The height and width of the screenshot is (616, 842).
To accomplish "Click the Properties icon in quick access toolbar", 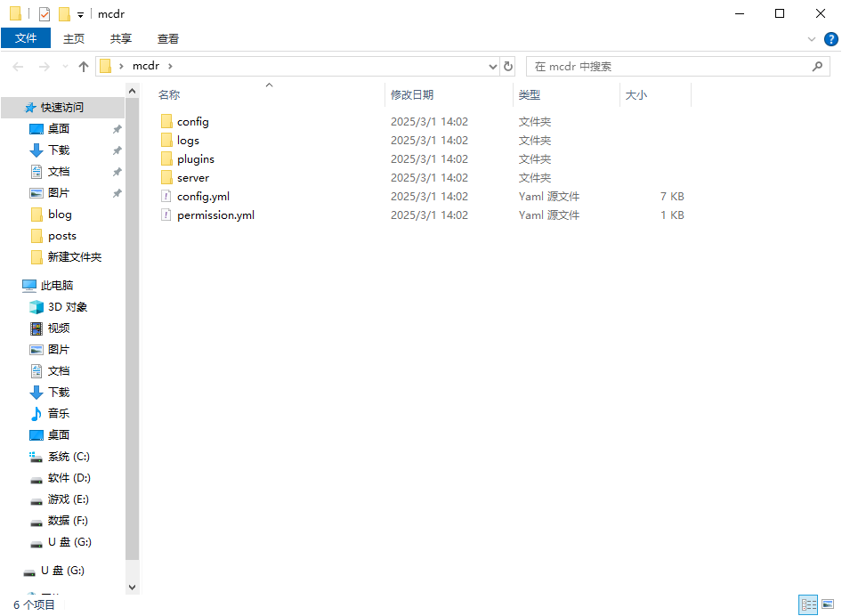I will click(x=45, y=14).
